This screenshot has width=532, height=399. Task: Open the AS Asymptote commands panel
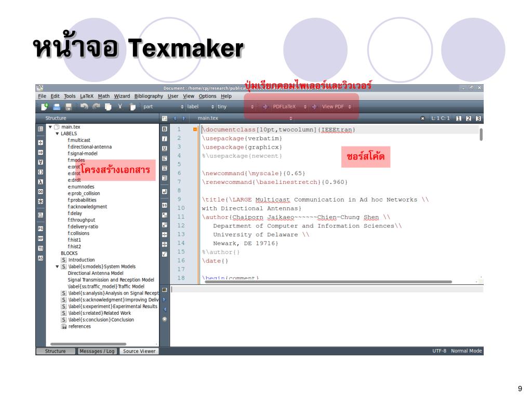pos(41,258)
